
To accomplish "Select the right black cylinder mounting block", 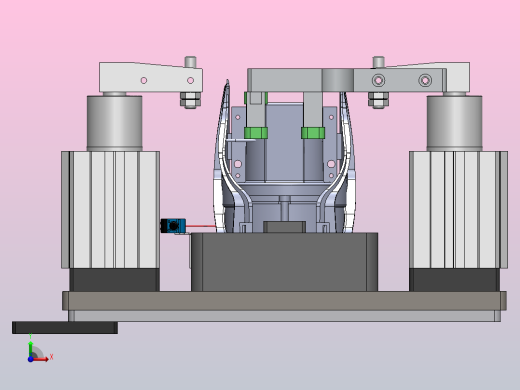I will (x=454, y=280).
